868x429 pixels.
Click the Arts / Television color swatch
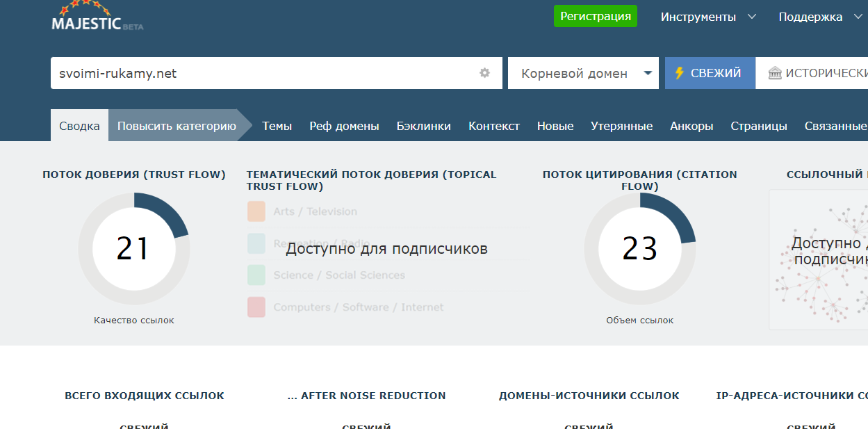point(256,211)
